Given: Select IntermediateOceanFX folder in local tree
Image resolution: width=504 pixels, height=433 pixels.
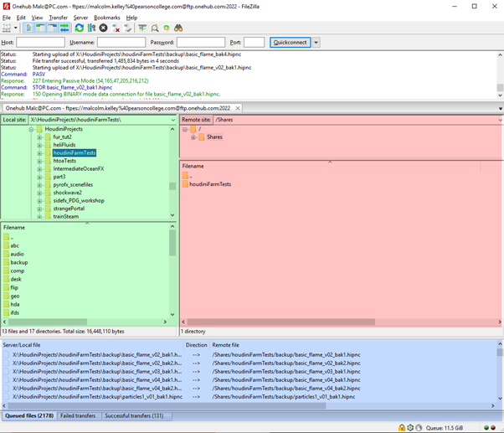Looking at the screenshot, I should pyautogui.click(x=79, y=169).
